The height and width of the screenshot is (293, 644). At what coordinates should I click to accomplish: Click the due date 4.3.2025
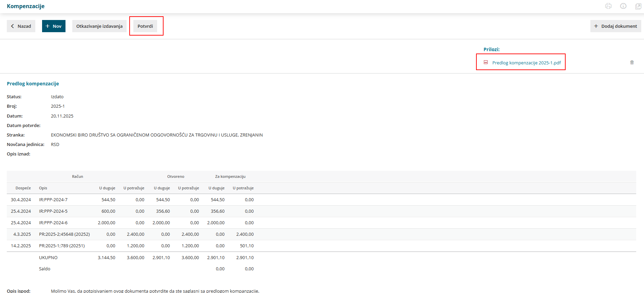pos(22,234)
